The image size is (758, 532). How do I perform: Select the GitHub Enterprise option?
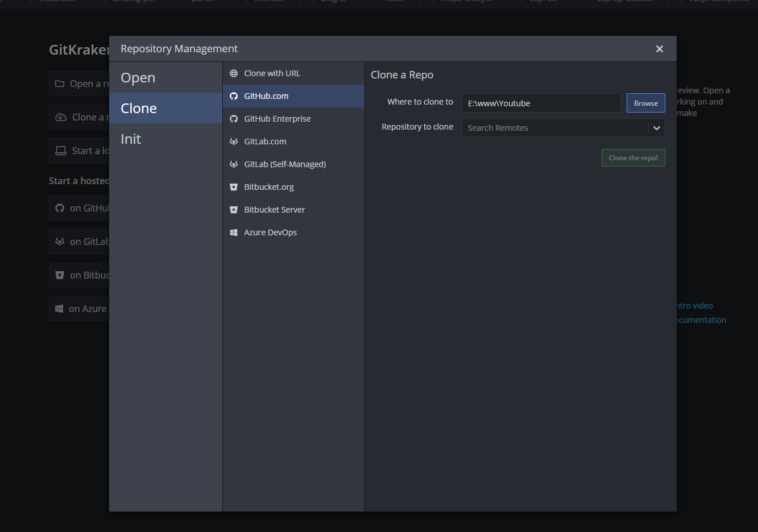(x=293, y=119)
